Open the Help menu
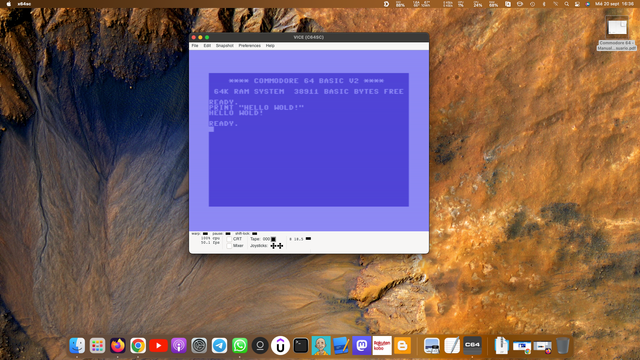The width and height of the screenshot is (640, 360). (x=270, y=46)
